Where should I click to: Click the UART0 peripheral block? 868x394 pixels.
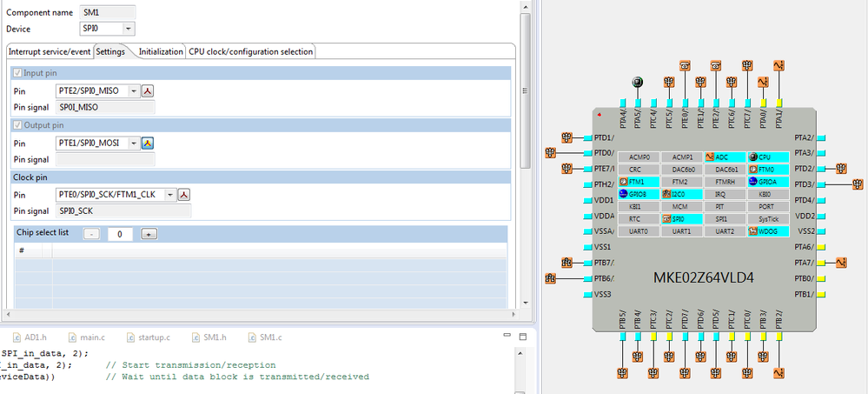639,231
